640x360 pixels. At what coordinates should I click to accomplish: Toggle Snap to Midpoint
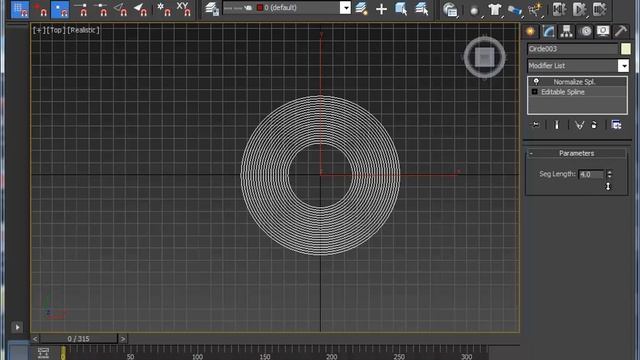100,9
